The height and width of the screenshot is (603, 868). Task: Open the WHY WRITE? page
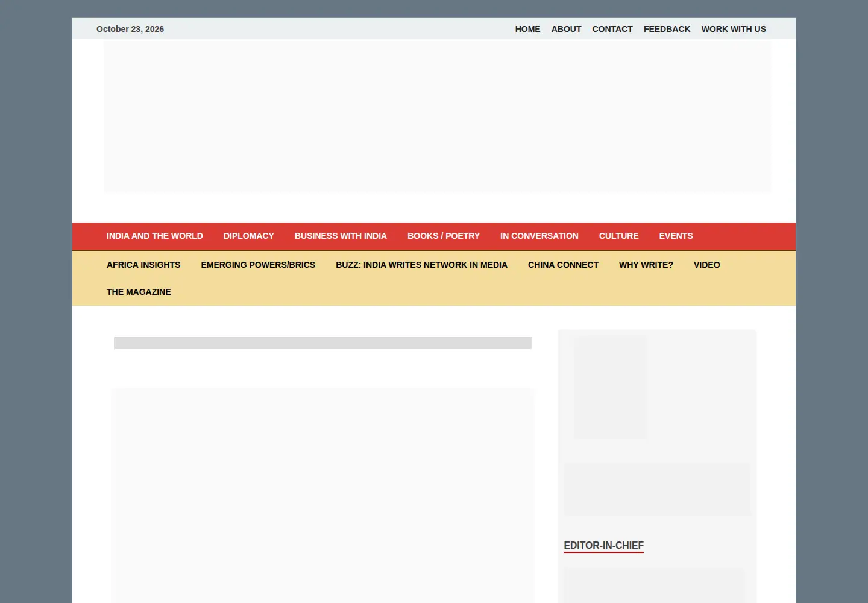646,265
